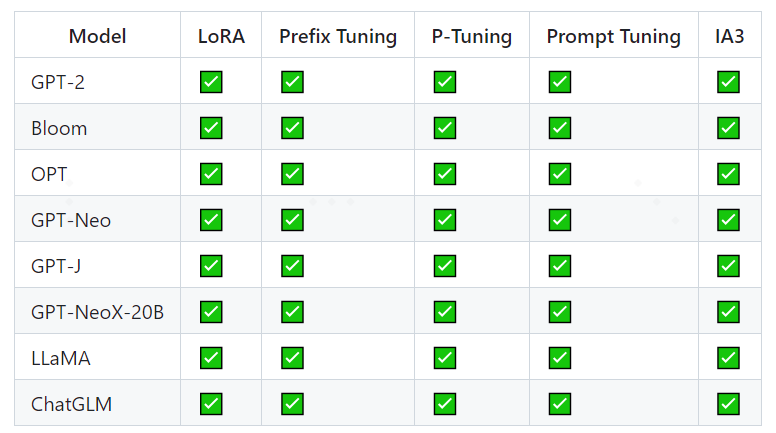
Task: Click GPT-Neo's Prompt Tuning checkmark
Action: [560, 220]
